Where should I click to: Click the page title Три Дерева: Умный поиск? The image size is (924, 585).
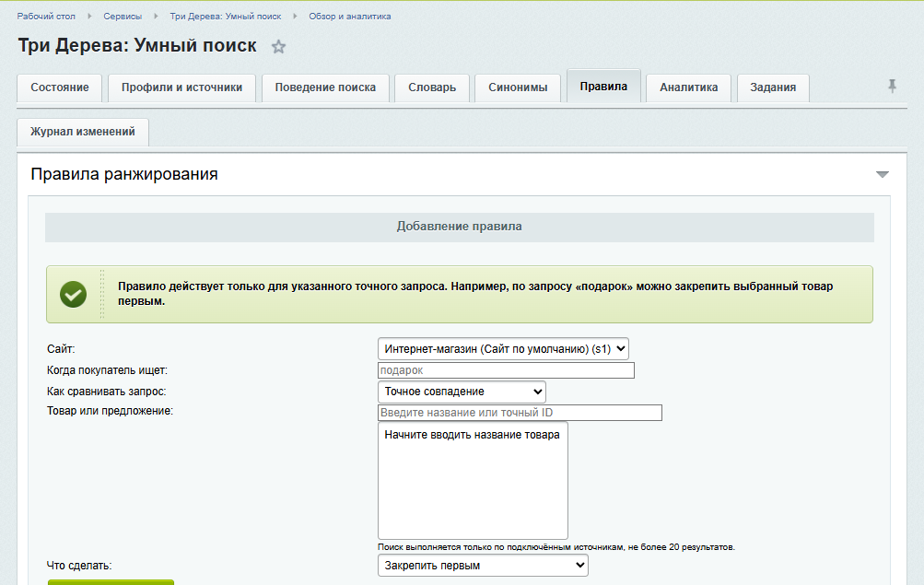(x=137, y=46)
